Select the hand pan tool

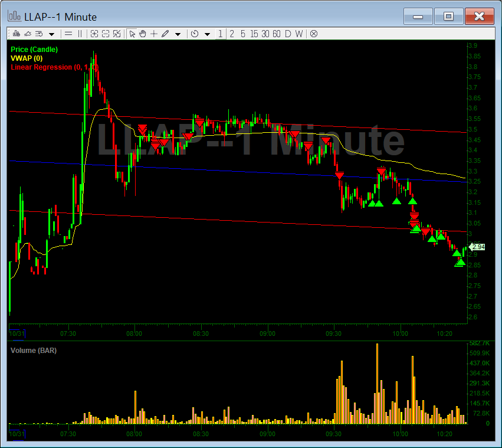coord(142,34)
